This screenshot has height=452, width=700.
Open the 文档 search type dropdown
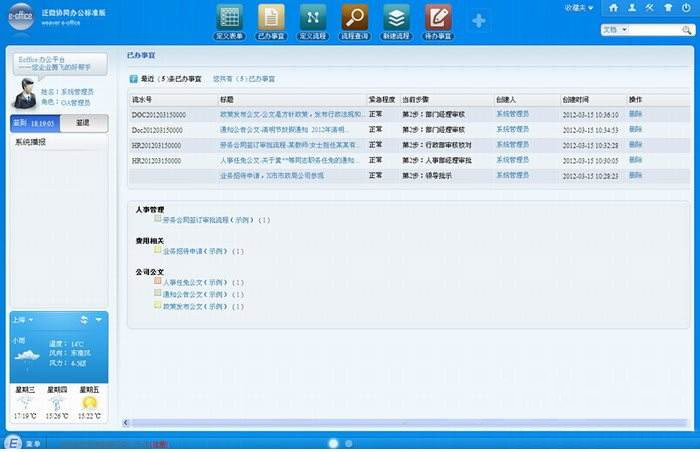[x=615, y=30]
